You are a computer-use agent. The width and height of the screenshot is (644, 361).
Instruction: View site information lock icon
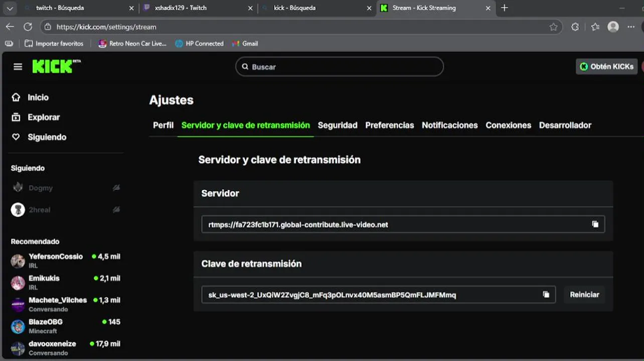(x=47, y=27)
